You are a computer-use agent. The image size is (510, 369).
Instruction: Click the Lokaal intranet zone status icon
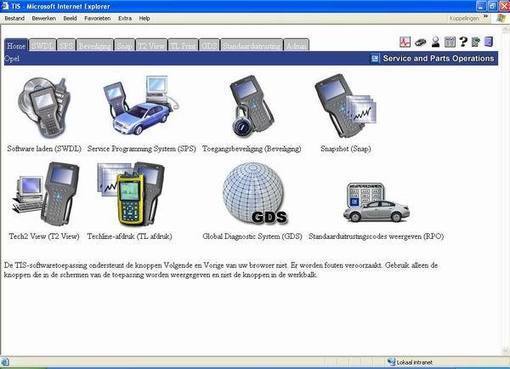coord(391,362)
